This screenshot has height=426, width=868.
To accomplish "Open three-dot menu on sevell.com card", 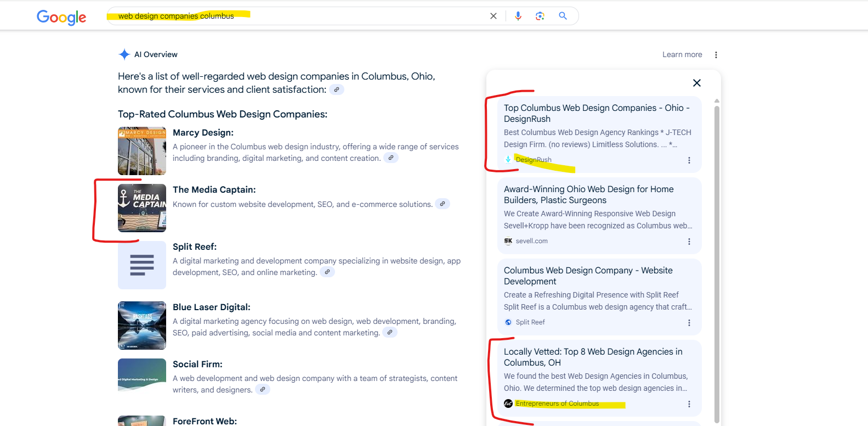I will point(689,242).
